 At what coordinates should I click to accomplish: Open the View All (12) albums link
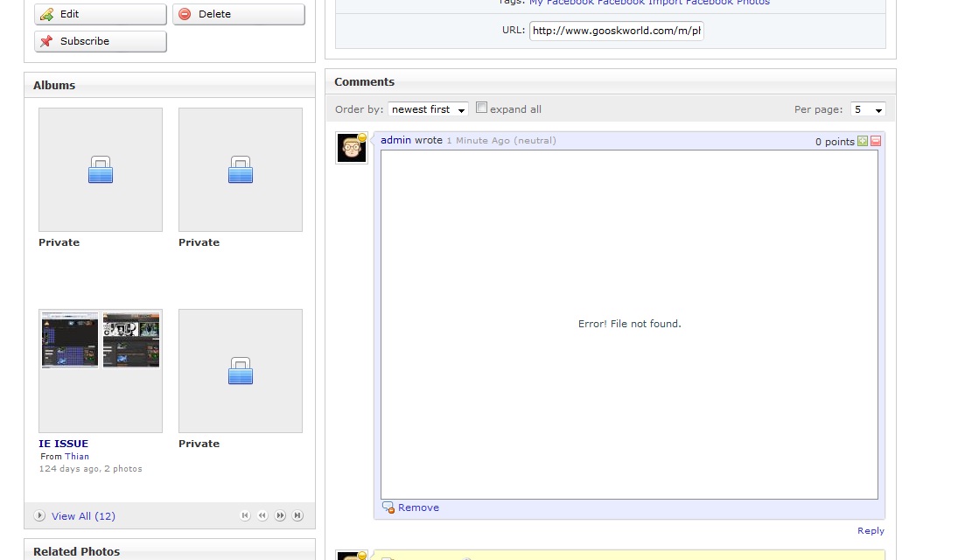83,516
